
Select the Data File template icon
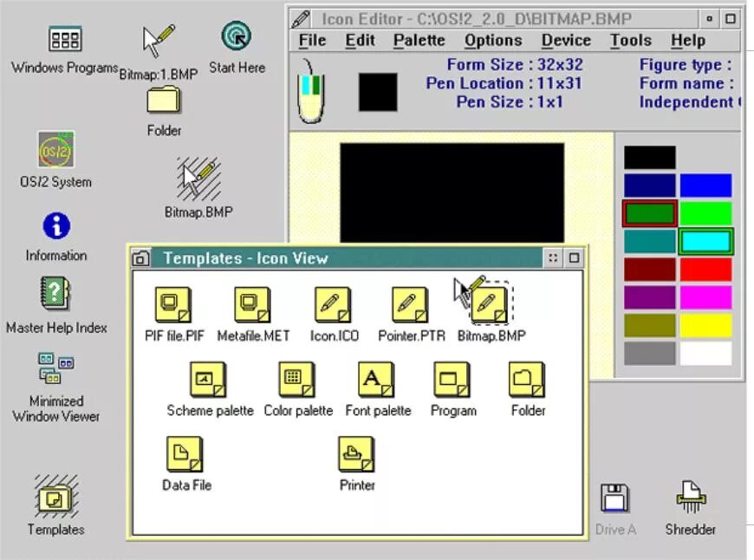pos(185,454)
